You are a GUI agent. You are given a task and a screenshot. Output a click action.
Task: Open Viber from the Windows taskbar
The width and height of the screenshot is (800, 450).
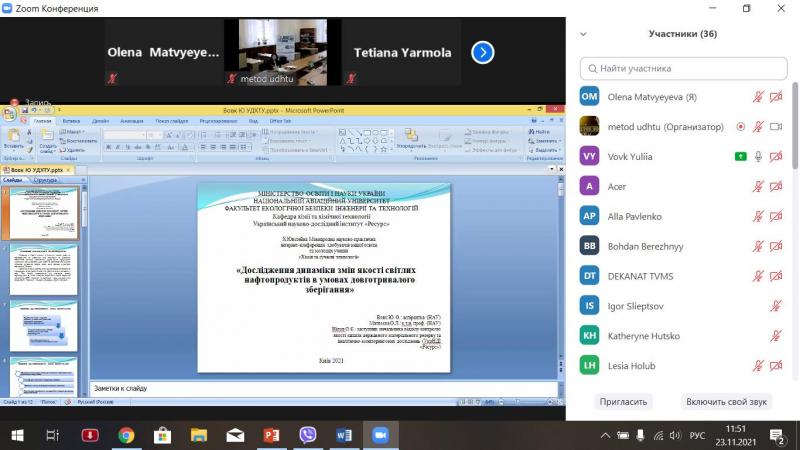pos(308,435)
